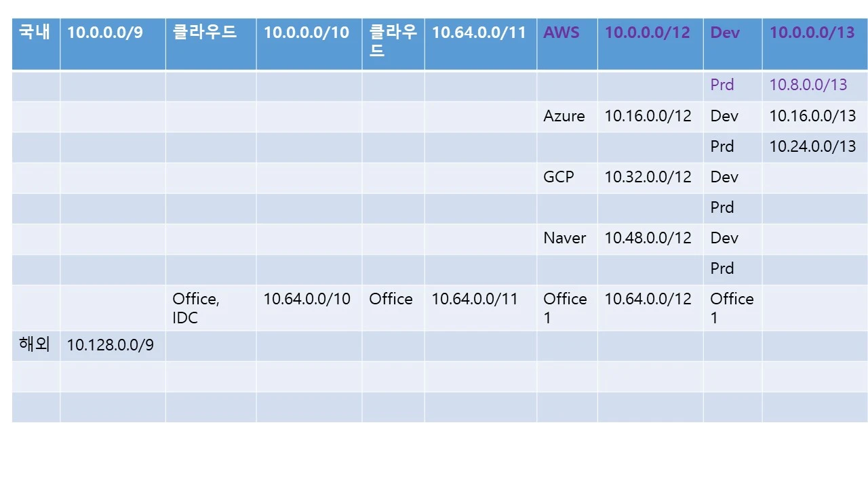Click the Naver cell
Viewport: 868px width, 488px height.
click(567, 238)
